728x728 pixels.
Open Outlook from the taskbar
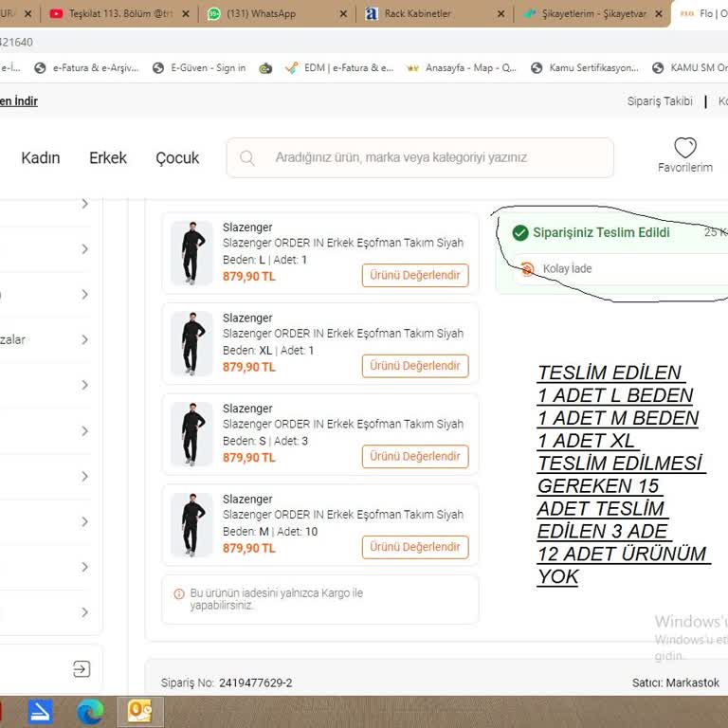click(139, 711)
